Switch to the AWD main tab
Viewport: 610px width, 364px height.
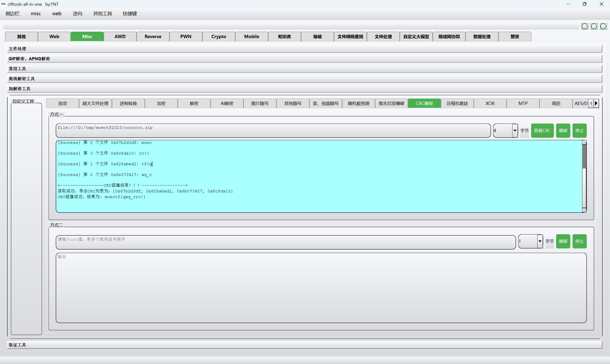[x=120, y=37]
